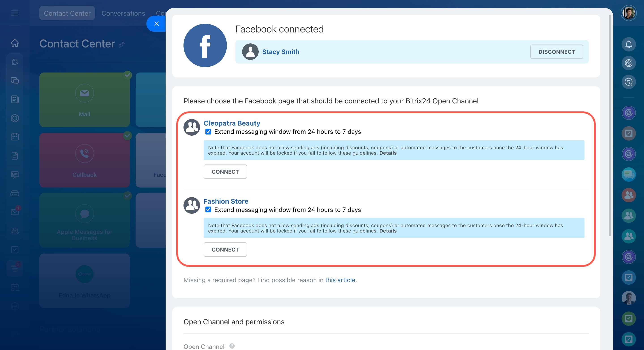This screenshot has height=350, width=644.
Task: Select the Contact Center tab
Action: pos(67,13)
